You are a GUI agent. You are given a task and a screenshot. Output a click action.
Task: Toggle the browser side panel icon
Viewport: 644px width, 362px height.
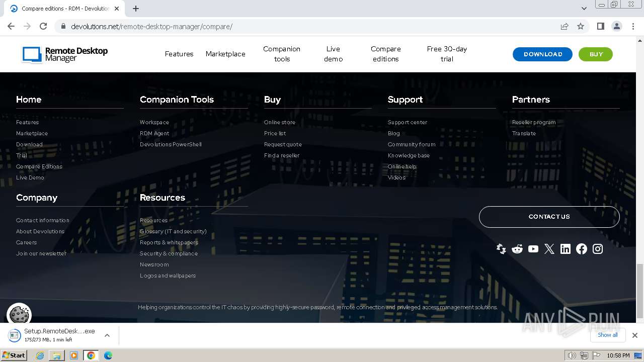(601, 26)
